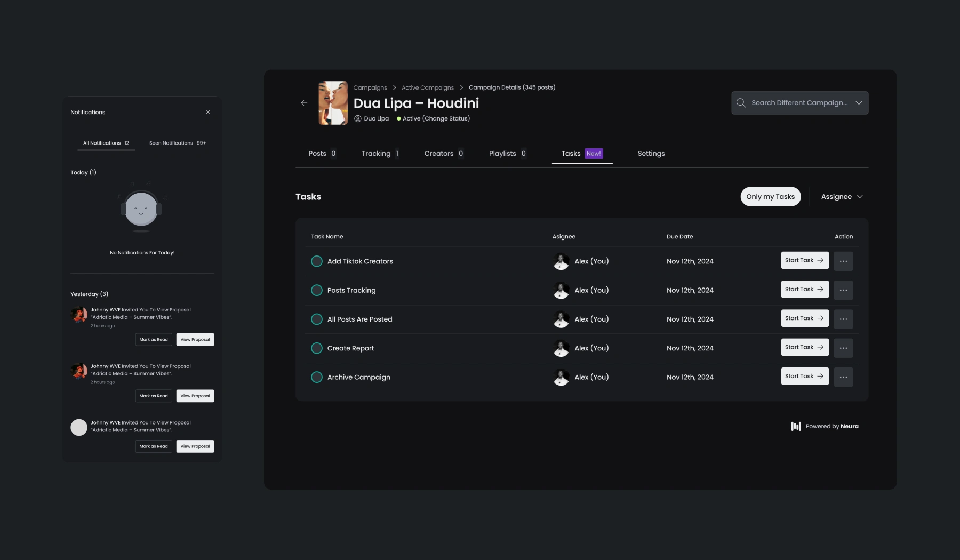Start Task for Posts Tracking
The image size is (960, 560).
[x=805, y=289]
